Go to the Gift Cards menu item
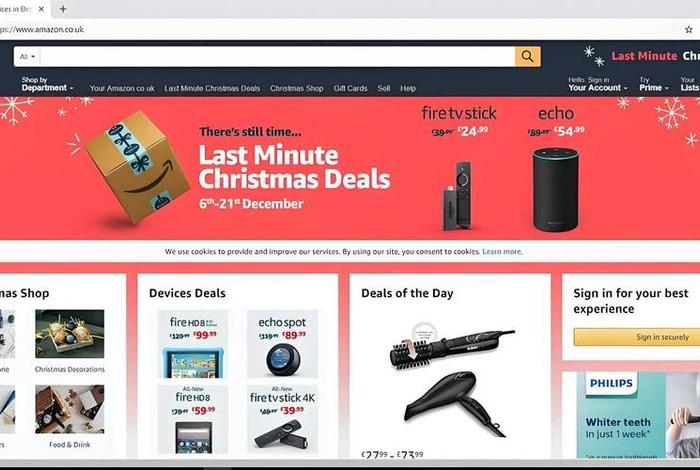The width and height of the screenshot is (700, 470). point(350,88)
